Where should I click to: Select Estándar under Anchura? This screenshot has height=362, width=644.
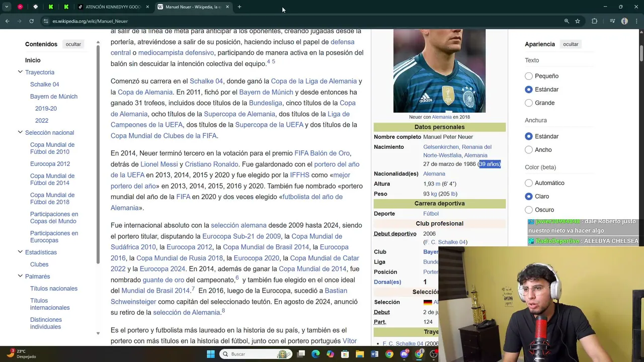point(529,136)
